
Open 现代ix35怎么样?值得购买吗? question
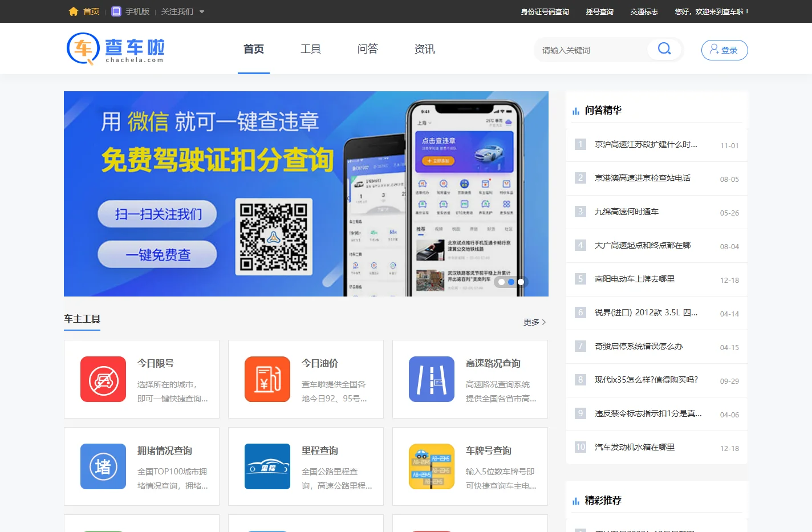646,380
